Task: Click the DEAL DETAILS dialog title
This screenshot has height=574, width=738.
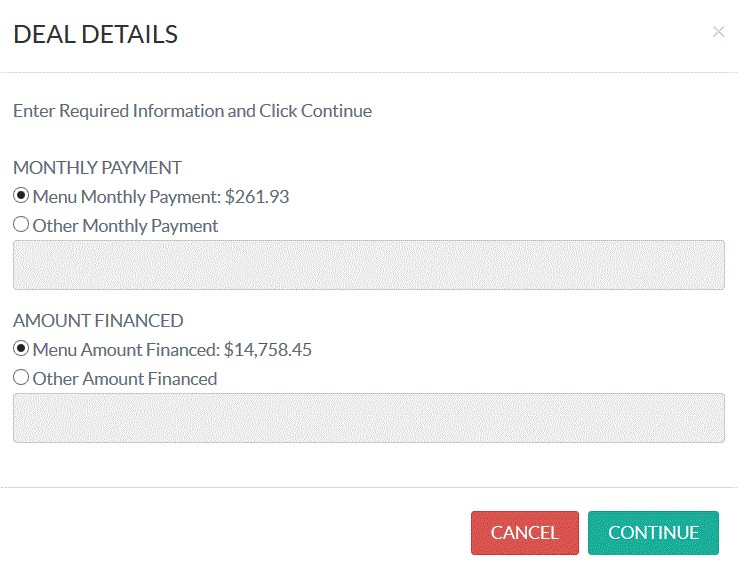Action: (x=96, y=34)
